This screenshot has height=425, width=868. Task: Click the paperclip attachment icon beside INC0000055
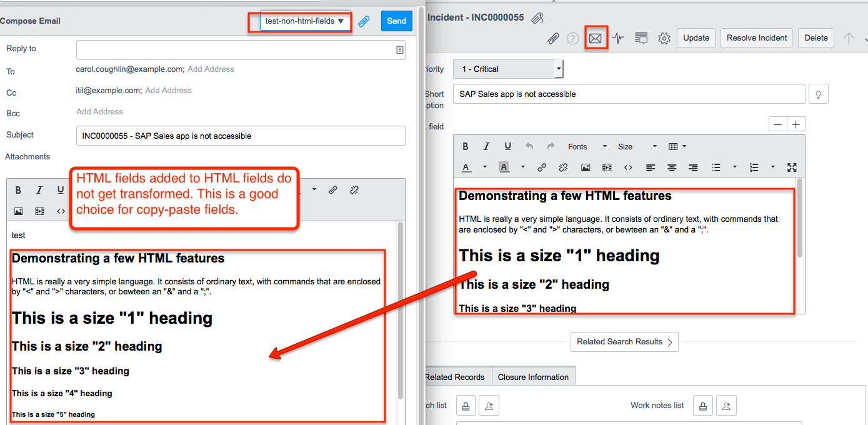[537, 17]
